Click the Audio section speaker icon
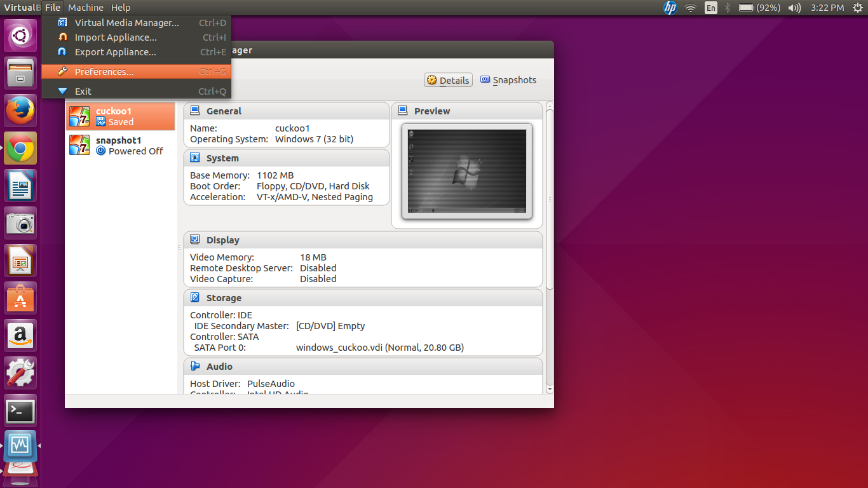 coord(195,366)
